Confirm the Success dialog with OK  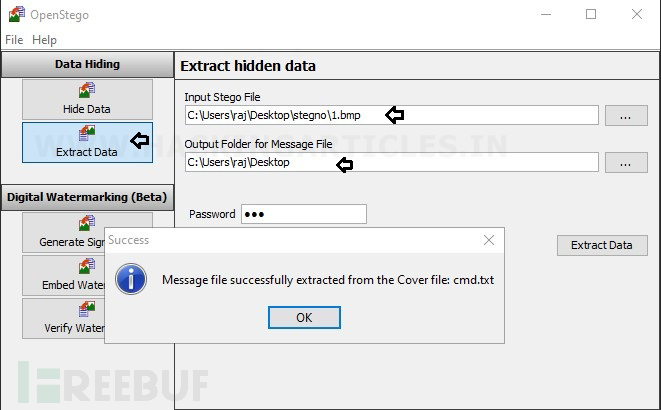304,317
